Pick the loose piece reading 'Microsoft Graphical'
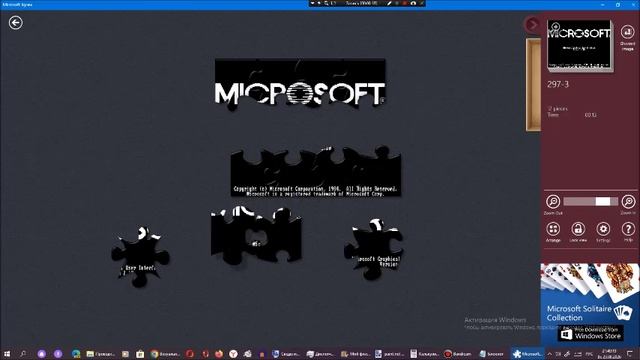640x360 pixels. tap(374, 250)
